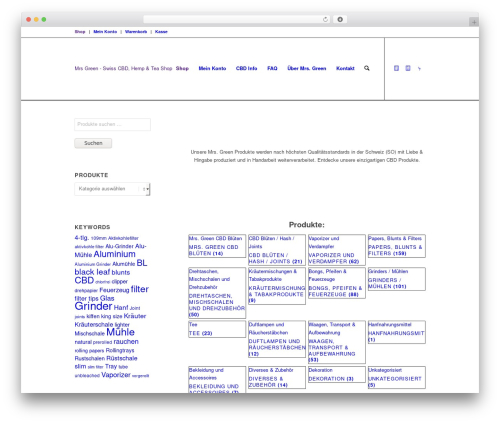Click the 'kiffen' keyword tag

click(x=93, y=316)
